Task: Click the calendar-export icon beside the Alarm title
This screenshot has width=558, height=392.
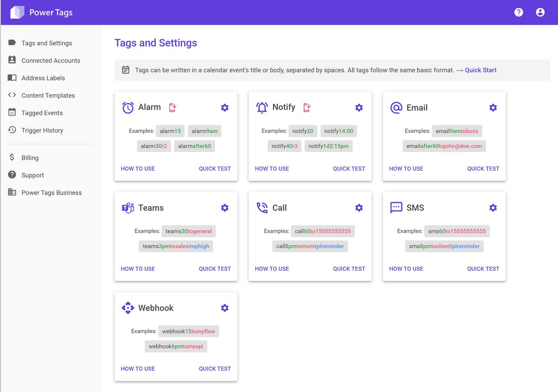Action: pos(173,107)
